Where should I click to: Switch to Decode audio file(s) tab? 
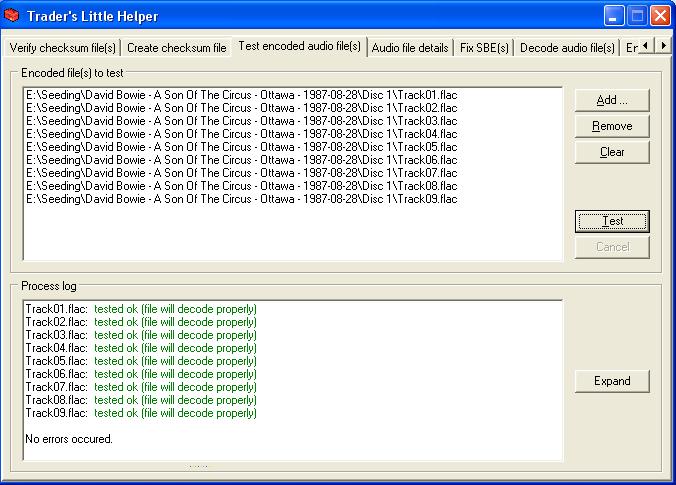point(567,48)
